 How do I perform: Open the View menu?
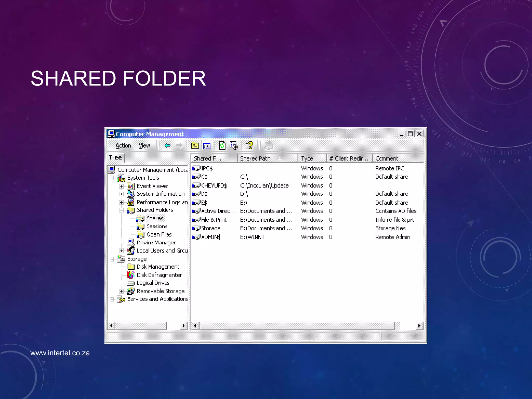click(144, 145)
